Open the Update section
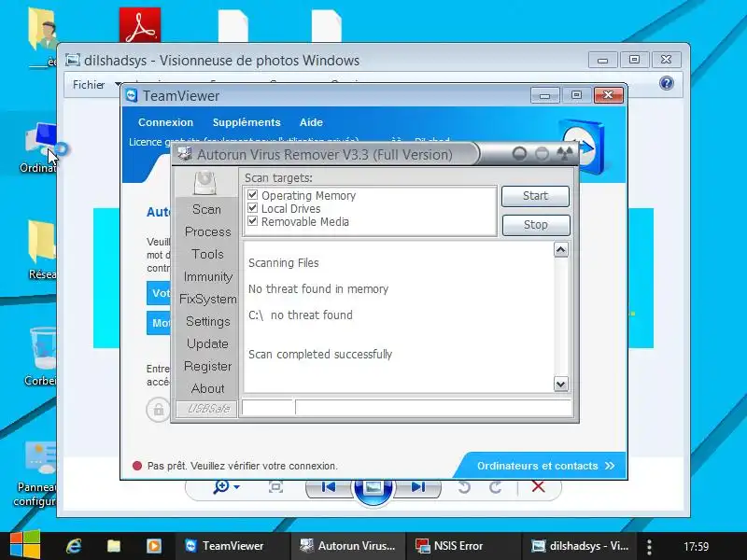This screenshot has height=560, width=747. 207,343
